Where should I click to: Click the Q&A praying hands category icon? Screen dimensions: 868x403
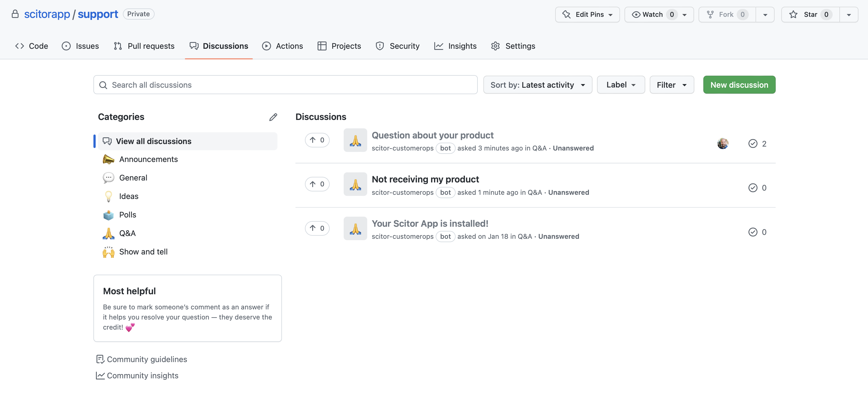coord(108,233)
